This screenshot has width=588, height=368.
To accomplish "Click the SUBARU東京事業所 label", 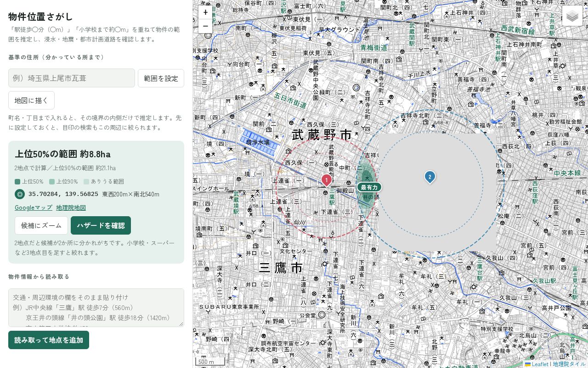I will [x=229, y=307].
